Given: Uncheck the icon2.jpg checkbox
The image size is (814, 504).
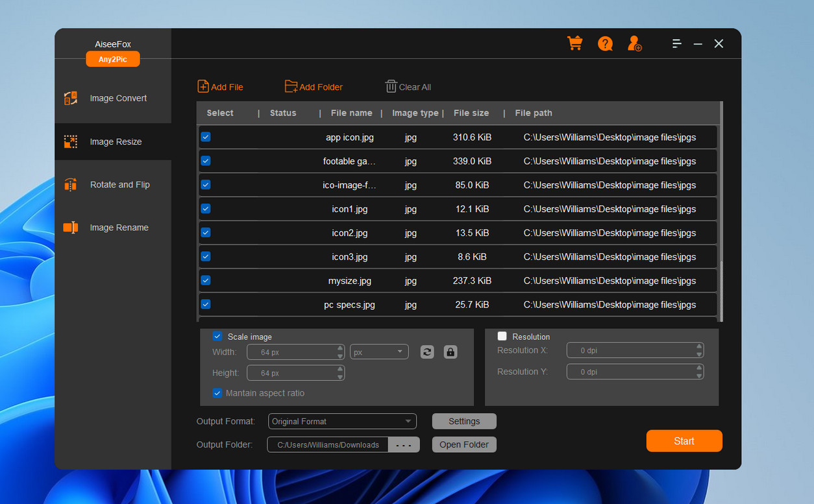Looking at the screenshot, I should [x=206, y=232].
